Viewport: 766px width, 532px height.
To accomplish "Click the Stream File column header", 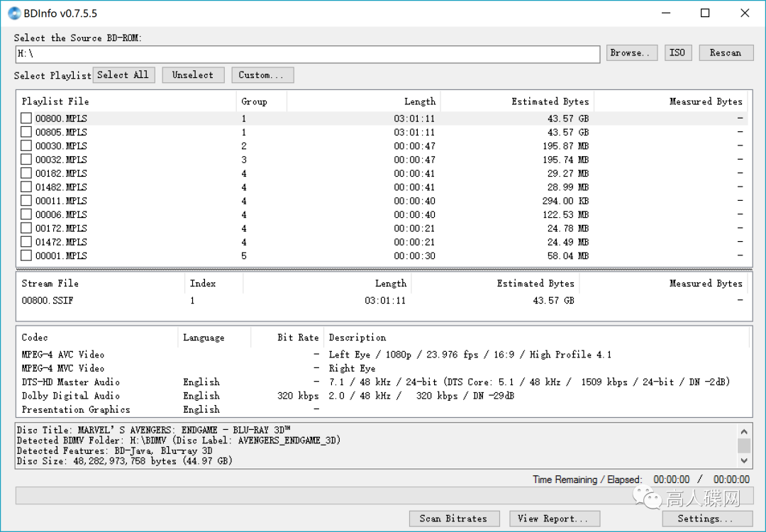I will coord(101,283).
